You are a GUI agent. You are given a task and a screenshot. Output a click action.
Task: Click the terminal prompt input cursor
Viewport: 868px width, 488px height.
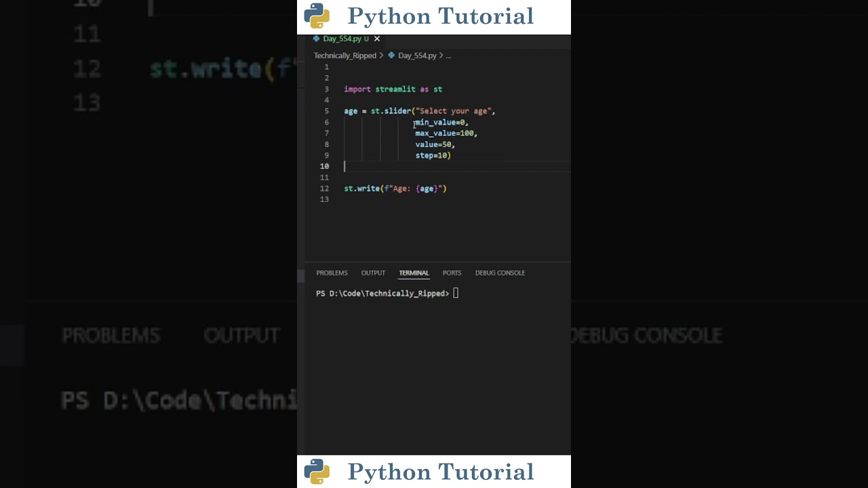click(x=456, y=293)
